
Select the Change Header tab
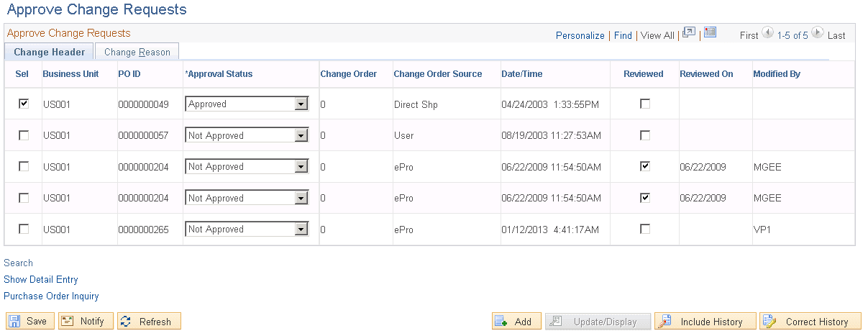coord(49,52)
